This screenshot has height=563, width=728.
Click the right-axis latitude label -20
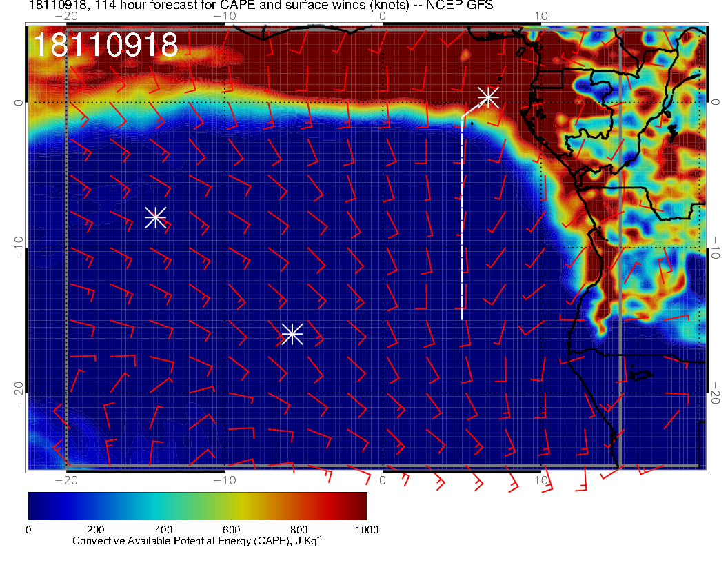716,393
